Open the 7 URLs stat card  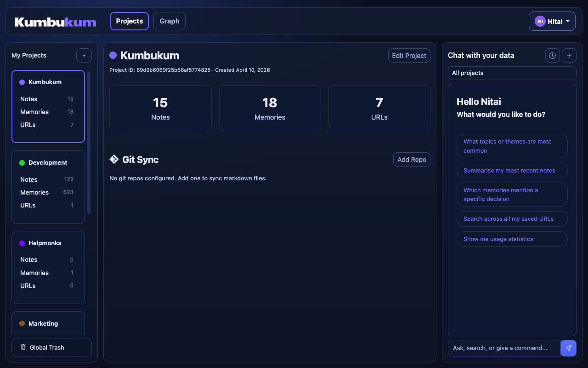click(379, 108)
